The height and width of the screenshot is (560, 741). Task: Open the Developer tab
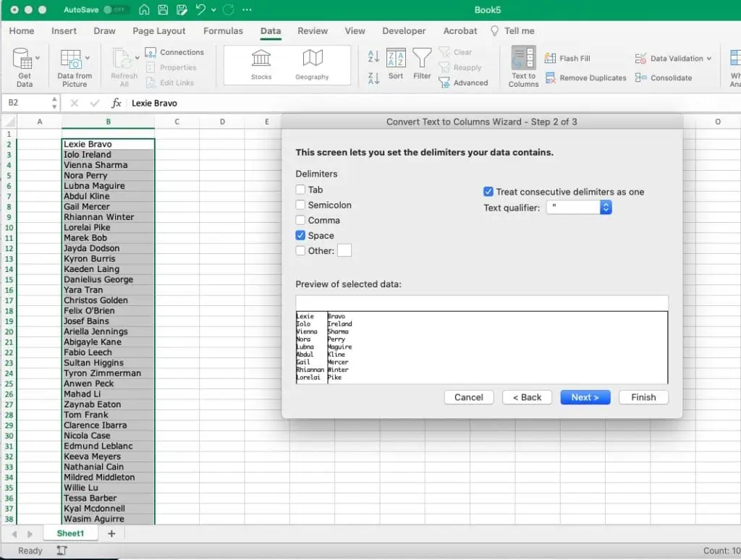pos(404,31)
